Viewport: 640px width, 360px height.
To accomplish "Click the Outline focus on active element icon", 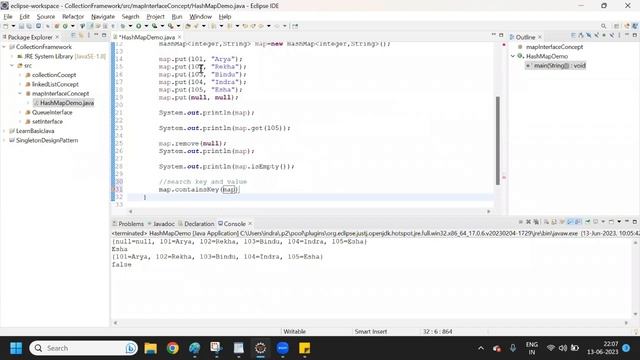I will coord(573,36).
